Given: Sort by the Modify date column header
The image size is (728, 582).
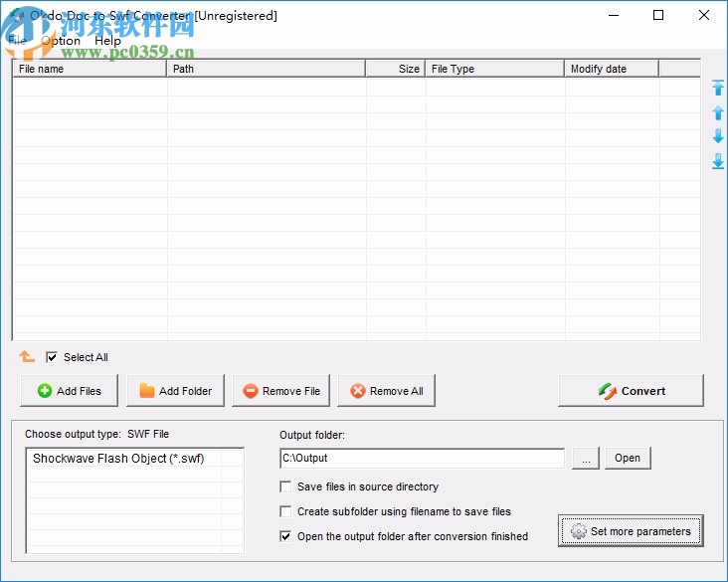Looking at the screenshot, I should 612,69.
